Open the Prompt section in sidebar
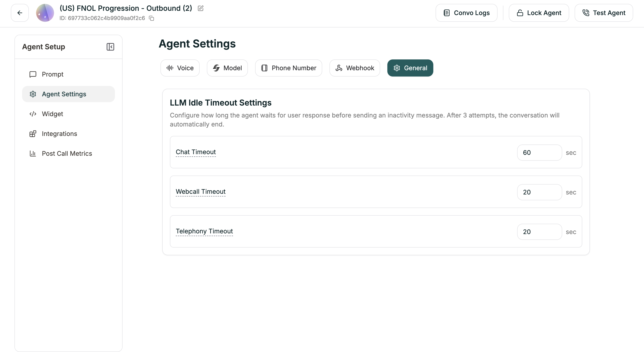The image size is (644, 352). click(53, 74)
